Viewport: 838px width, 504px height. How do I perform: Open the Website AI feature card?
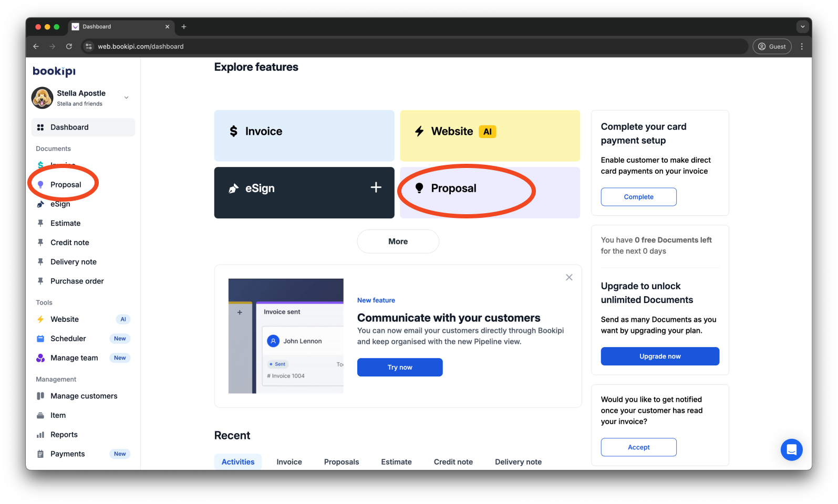[490, 135]
